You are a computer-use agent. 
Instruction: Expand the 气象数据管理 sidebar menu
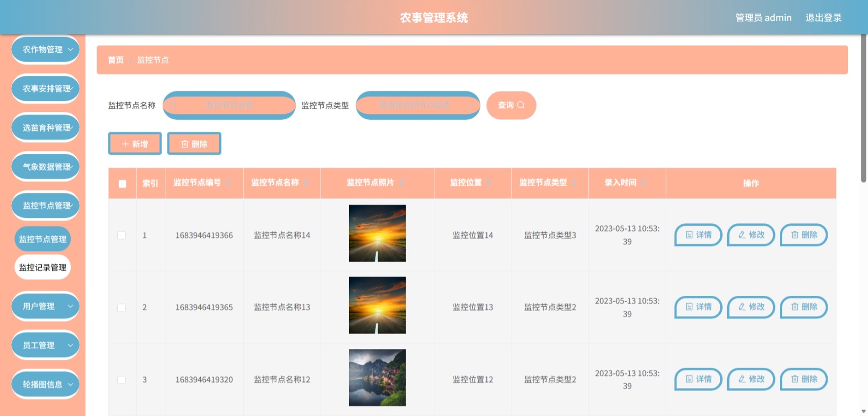pos(45,167)
